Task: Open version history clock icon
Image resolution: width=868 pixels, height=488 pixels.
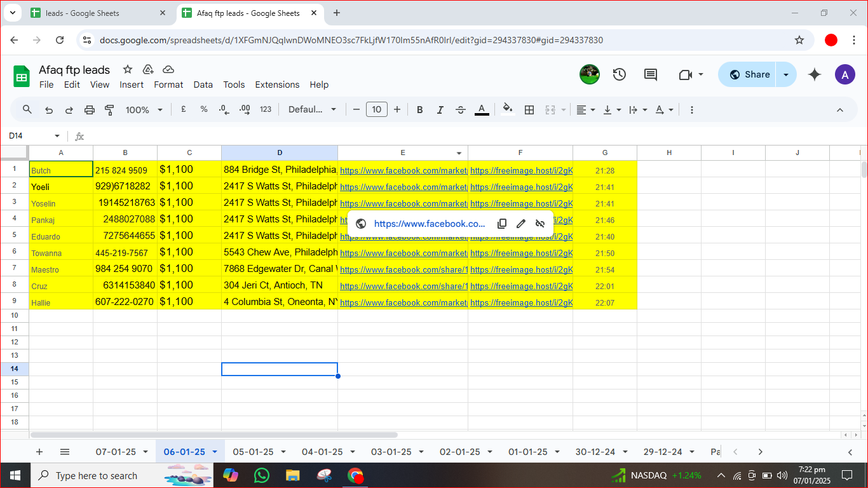Action: [620, 74]
